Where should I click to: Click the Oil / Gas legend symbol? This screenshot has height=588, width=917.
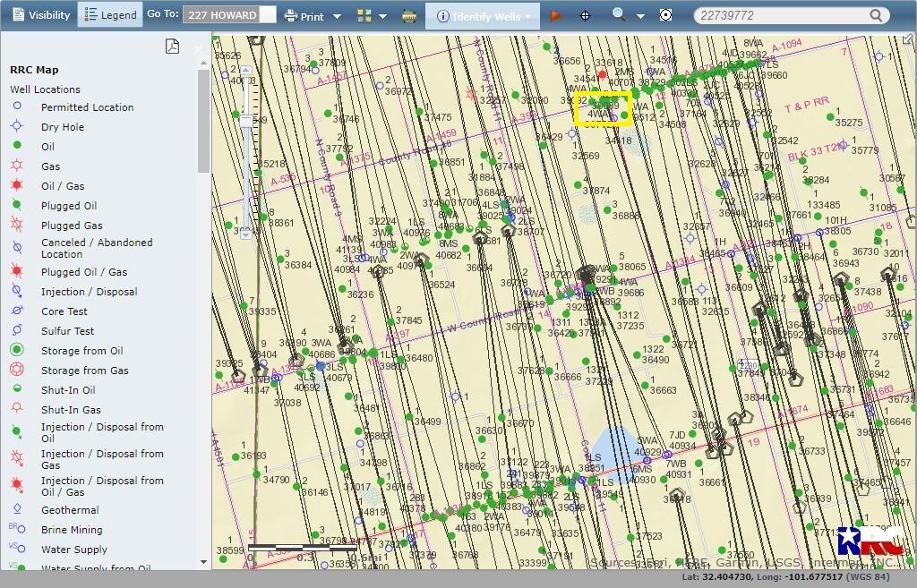click(17, 185)
